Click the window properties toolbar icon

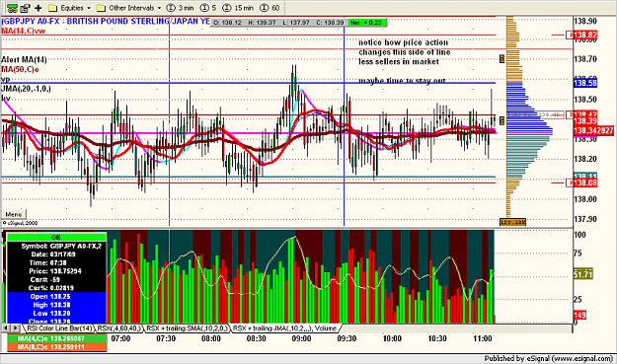click(25, 8)
